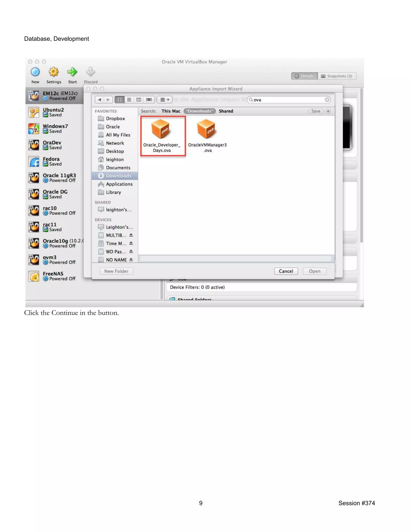Select the Oracle 11gR3 virtual machine
The image size is (411, 532).
[x=55, y=178]
